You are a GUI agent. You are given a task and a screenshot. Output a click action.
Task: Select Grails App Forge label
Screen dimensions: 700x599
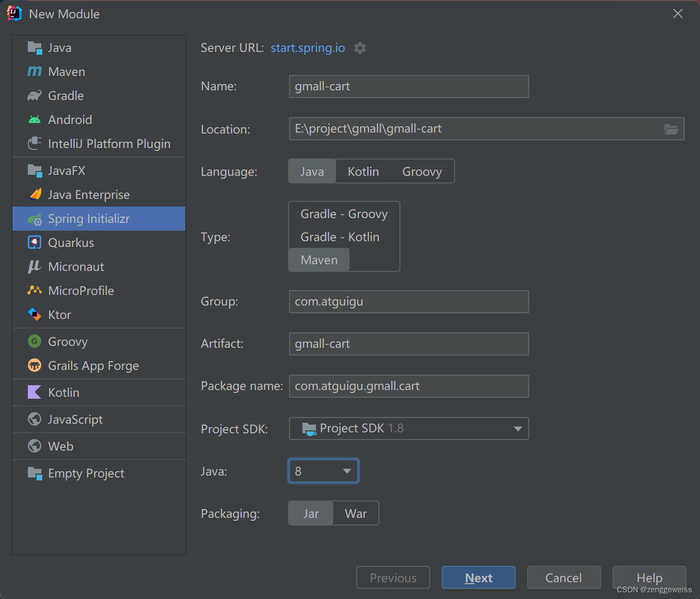tap(94, 366)
